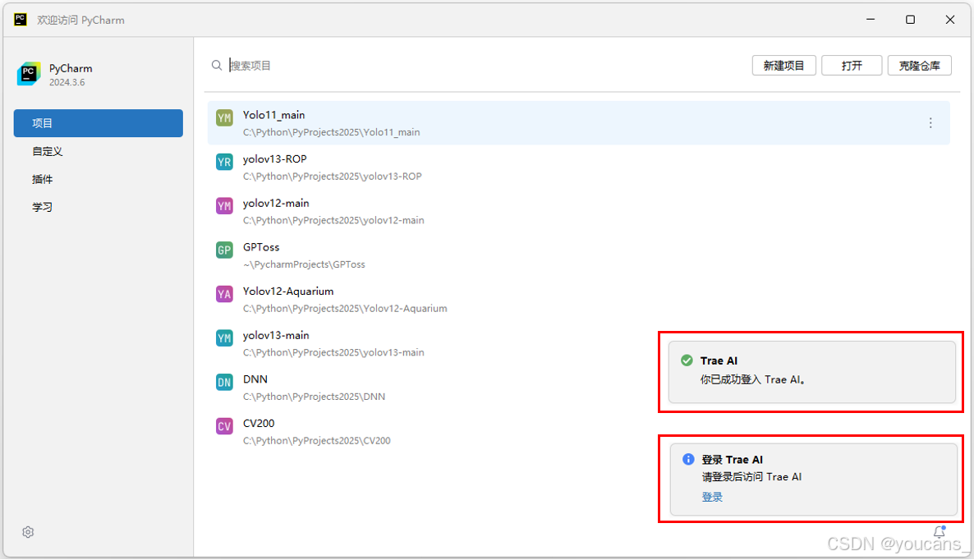Open the settings gear in the sidebar
The width and height of the screenshot is (974, 560).
[x=28, y=532]
